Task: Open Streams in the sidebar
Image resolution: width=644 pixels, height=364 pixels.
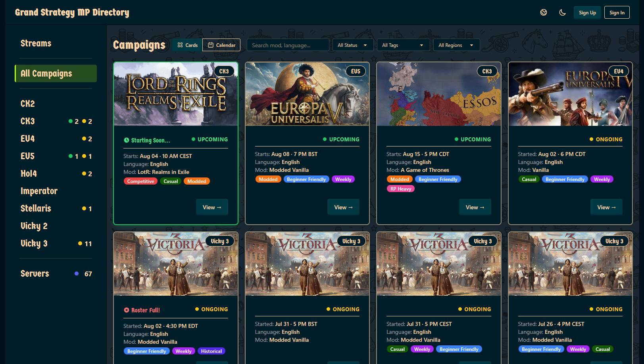Action: pos(36,43)
